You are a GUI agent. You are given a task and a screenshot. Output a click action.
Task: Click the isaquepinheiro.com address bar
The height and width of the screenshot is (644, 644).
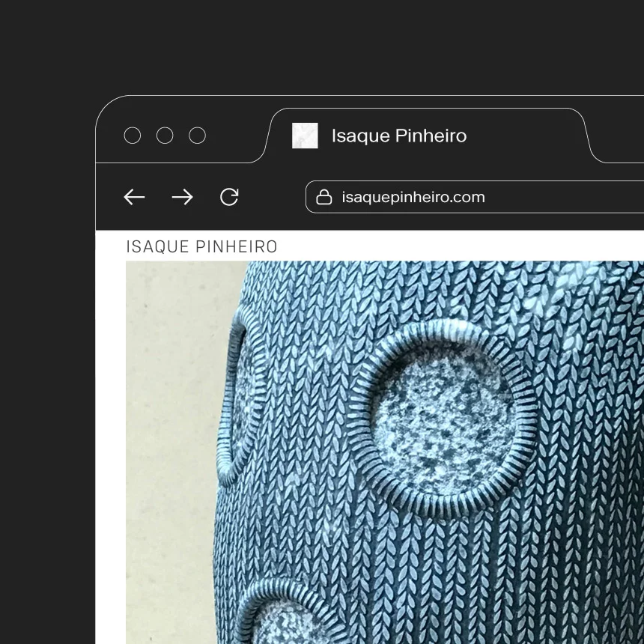(x=475, y=197)
